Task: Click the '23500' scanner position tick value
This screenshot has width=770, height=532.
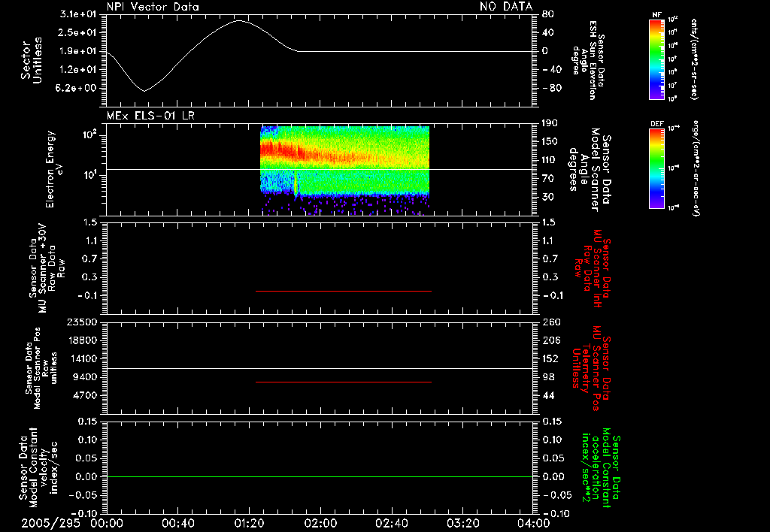Action: point(82,322)
